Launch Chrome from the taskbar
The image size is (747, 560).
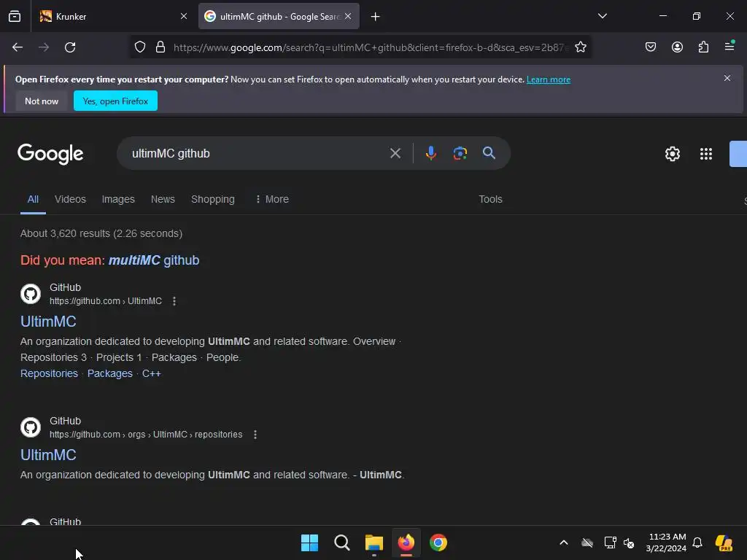coord(438,542)
